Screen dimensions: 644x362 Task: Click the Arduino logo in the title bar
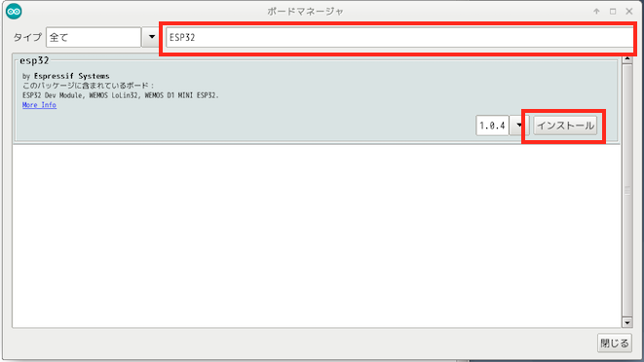14,11
